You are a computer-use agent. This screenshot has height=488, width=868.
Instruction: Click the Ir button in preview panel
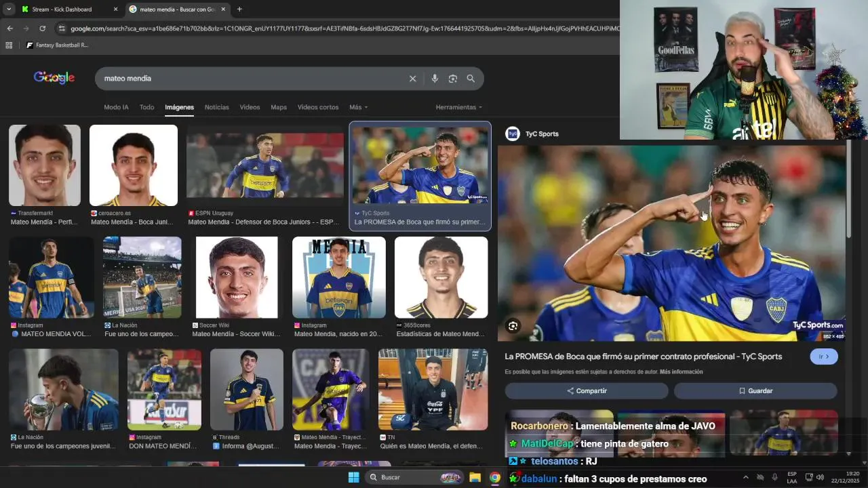824,357
